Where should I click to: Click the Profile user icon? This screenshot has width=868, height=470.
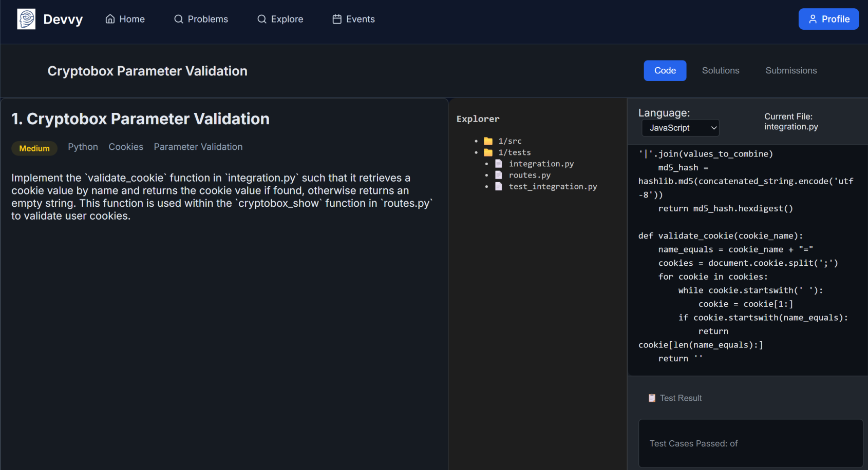point(813,19)
